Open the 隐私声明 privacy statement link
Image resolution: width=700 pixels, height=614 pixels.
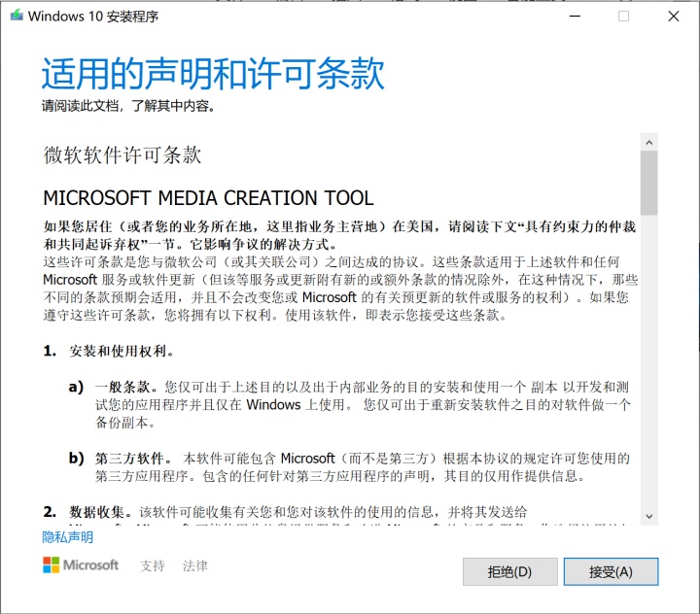pos(68,537)
